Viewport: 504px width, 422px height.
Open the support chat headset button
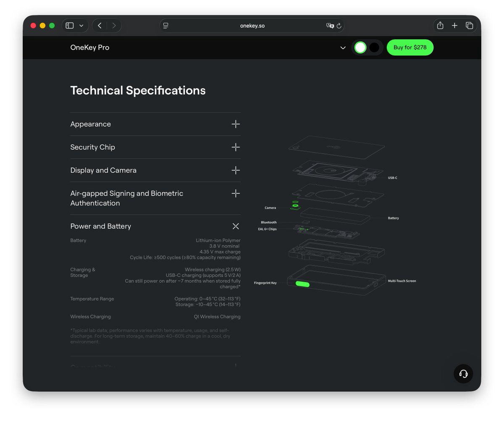click(463, 373)
